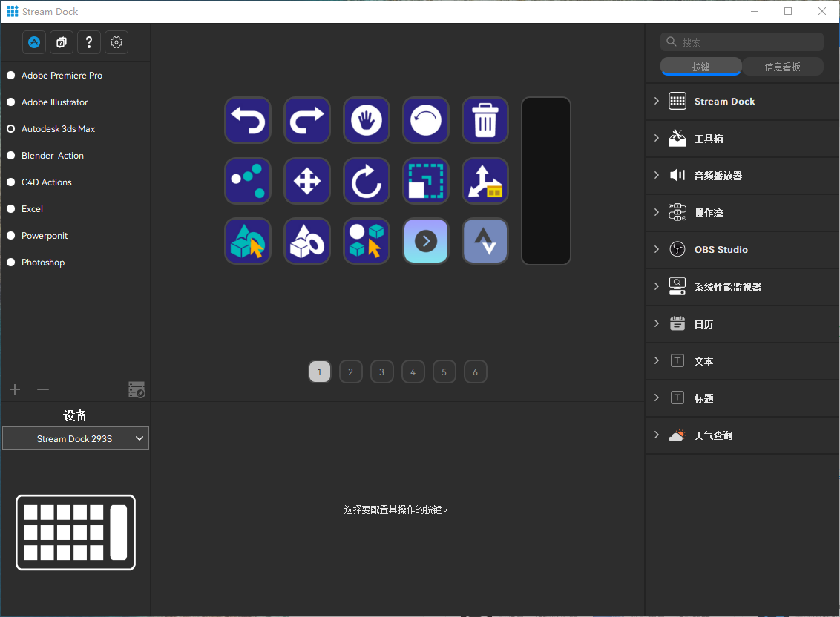The image size is (840, 617).
Task: Click the trash can delete key
Action: tap(485, 120)
